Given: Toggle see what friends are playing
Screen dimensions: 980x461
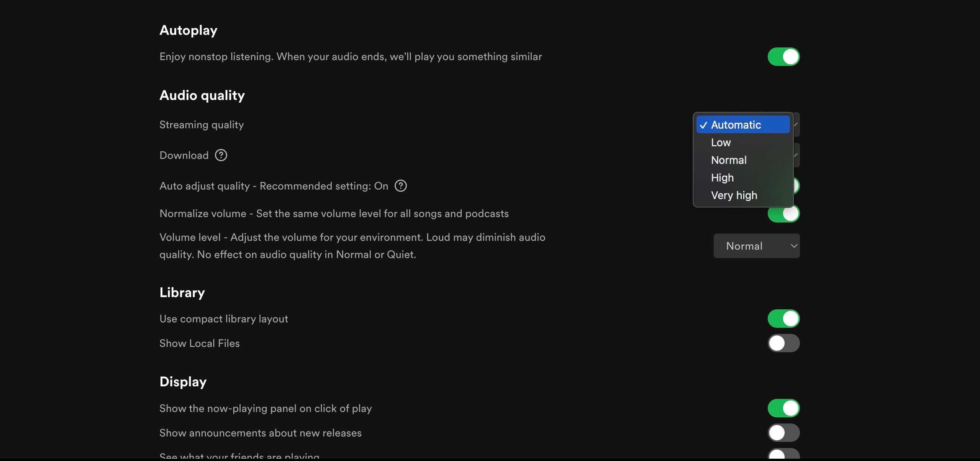Looking at the screenshot, I should click(783, 455).
